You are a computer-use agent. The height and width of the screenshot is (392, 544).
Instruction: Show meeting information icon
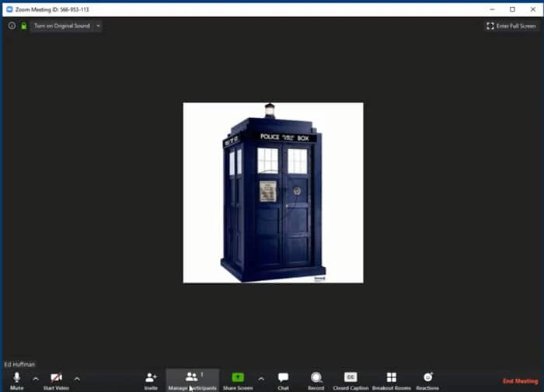(12, 26)
